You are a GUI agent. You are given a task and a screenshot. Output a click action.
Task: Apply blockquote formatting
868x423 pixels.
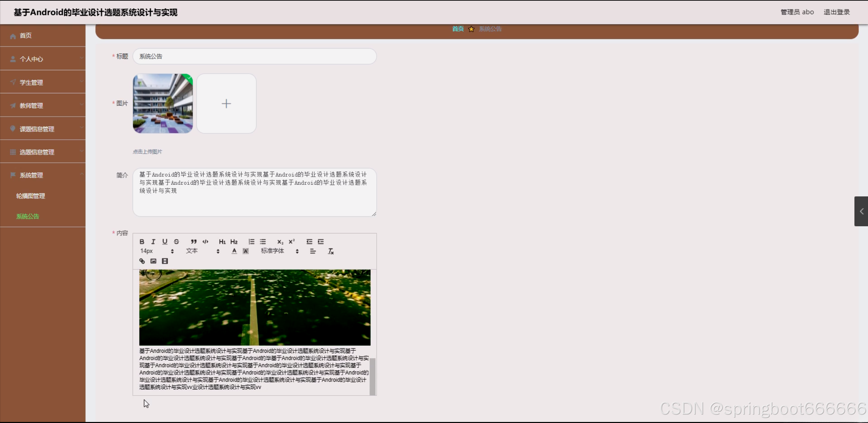pyautogui.click(x=193, y=242)
